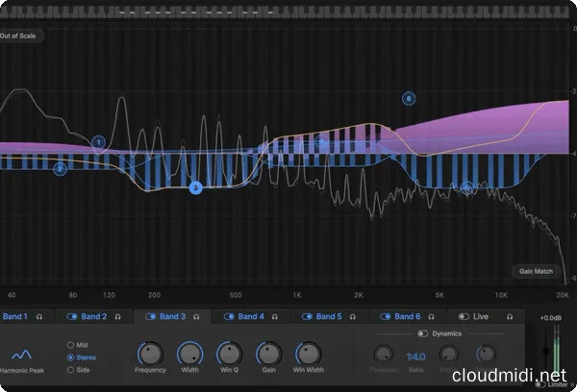This screenshot has height=392, width=577.
Task: Click the Gain knob
Action: 268,354
